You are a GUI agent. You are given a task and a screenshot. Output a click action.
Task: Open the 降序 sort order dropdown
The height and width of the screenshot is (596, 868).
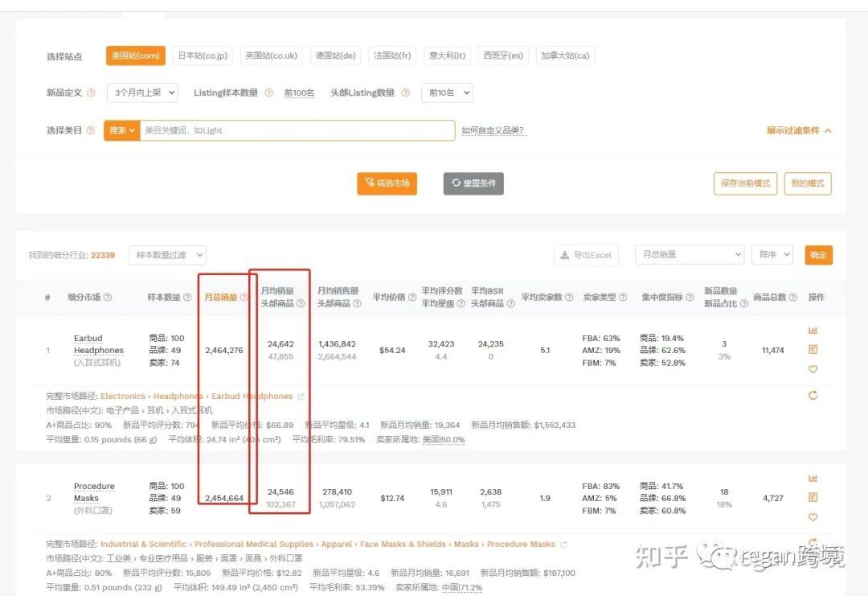pyautogui.click(x=772, y=254)
